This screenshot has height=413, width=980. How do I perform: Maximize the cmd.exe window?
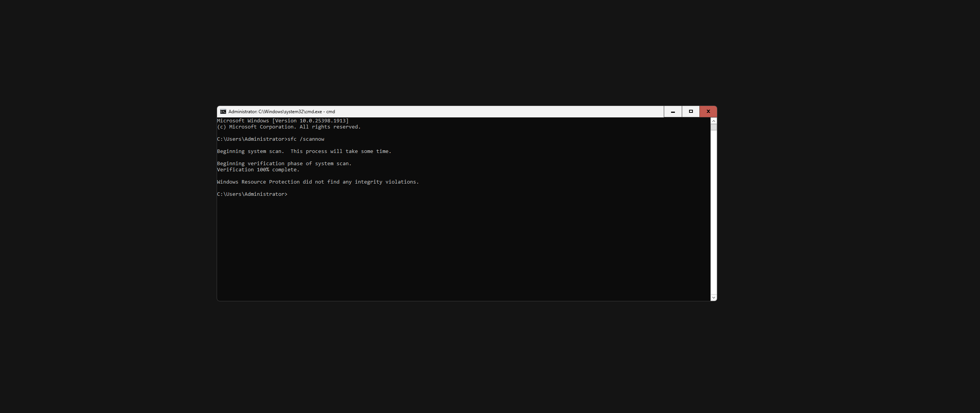(x=691, y=112)
